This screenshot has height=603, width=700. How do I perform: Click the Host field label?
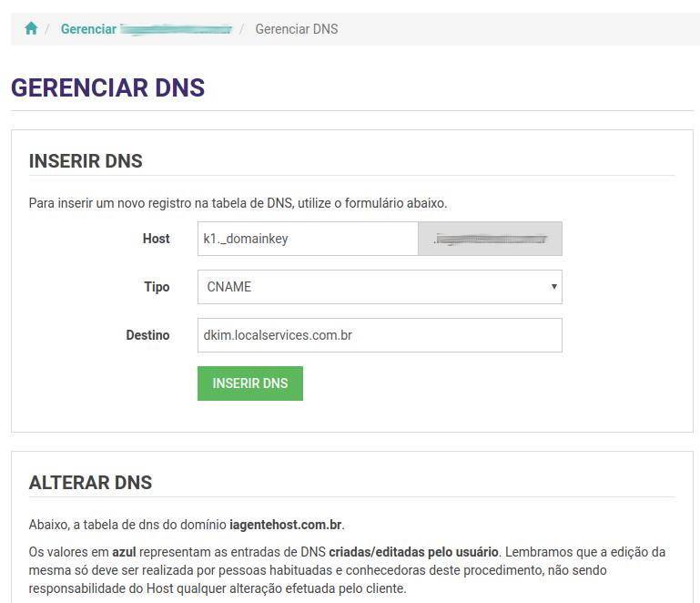click(156, 239)
